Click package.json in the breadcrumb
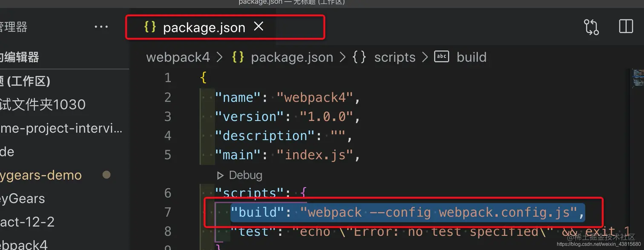The width and height of the screenshot is (644, 250). (x=292, y=57)
